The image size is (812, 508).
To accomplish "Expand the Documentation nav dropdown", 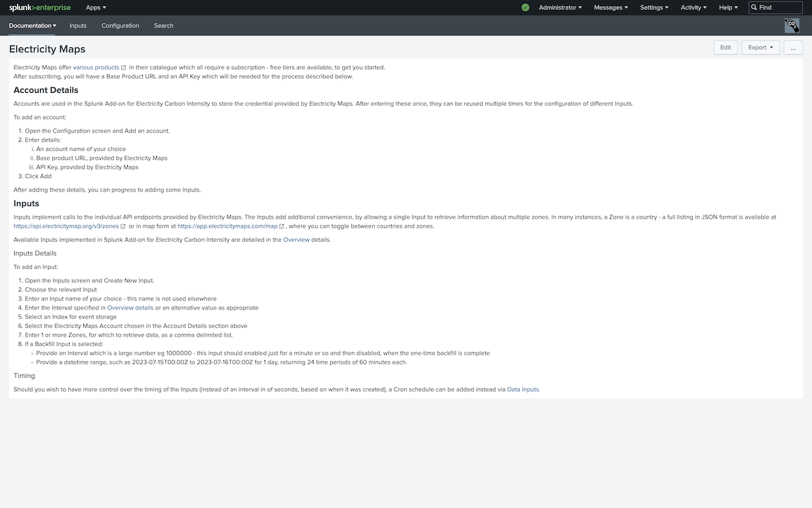I will click(32, 26).
